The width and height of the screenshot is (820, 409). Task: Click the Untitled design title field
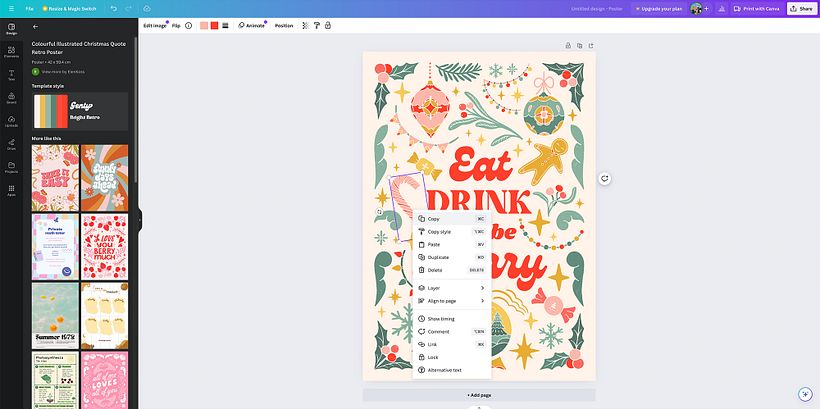click(599, 9)
